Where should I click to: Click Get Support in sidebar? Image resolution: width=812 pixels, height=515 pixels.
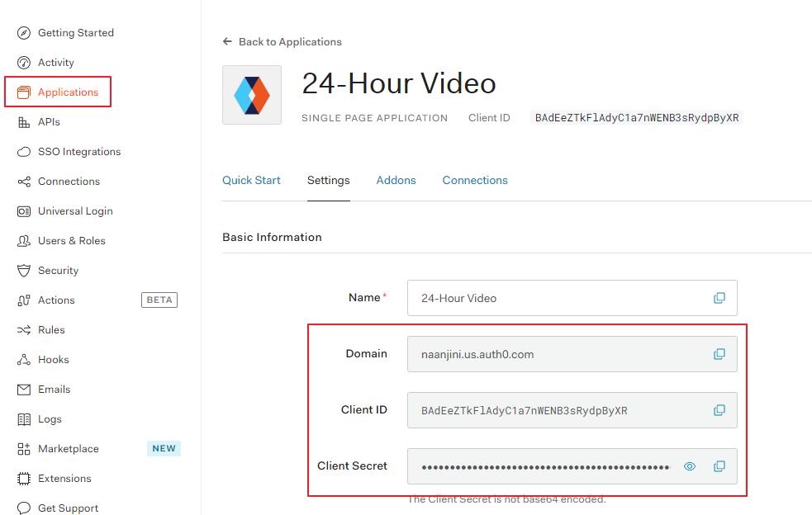click(x=68, y=508)
